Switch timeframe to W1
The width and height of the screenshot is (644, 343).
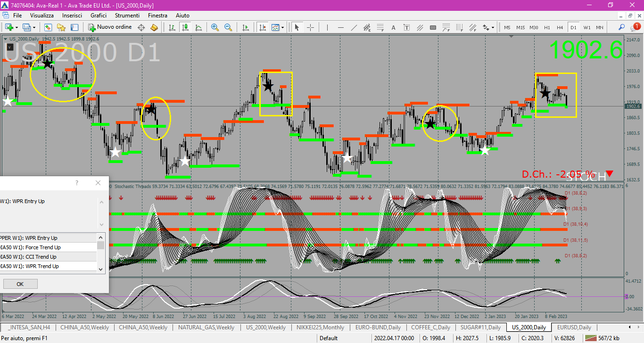coord(587,27)
